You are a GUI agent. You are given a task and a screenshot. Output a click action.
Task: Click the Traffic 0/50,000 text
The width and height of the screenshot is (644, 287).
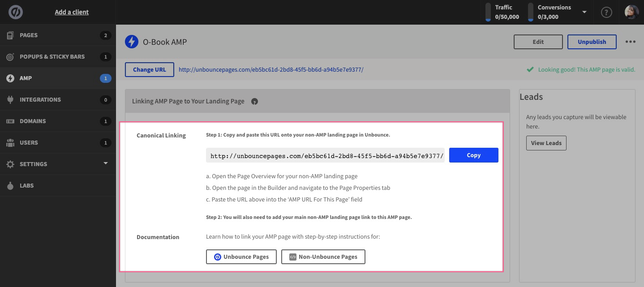click(507, 12)
